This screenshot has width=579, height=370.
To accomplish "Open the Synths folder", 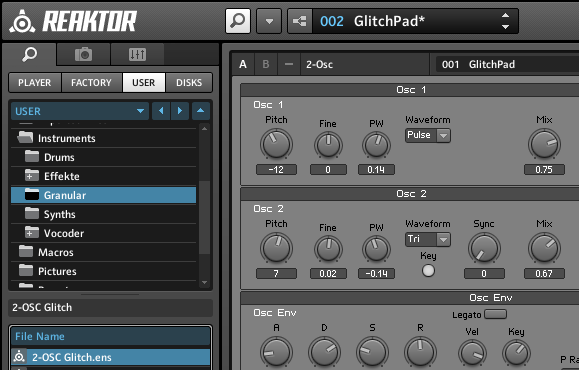I will point(103,214).
